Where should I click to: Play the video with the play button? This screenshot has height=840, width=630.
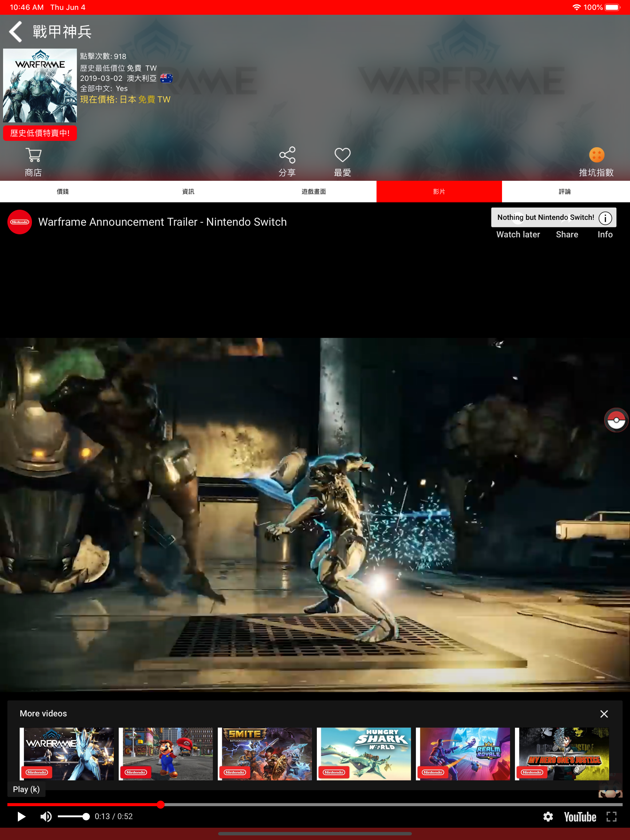[x=21, y=817]
